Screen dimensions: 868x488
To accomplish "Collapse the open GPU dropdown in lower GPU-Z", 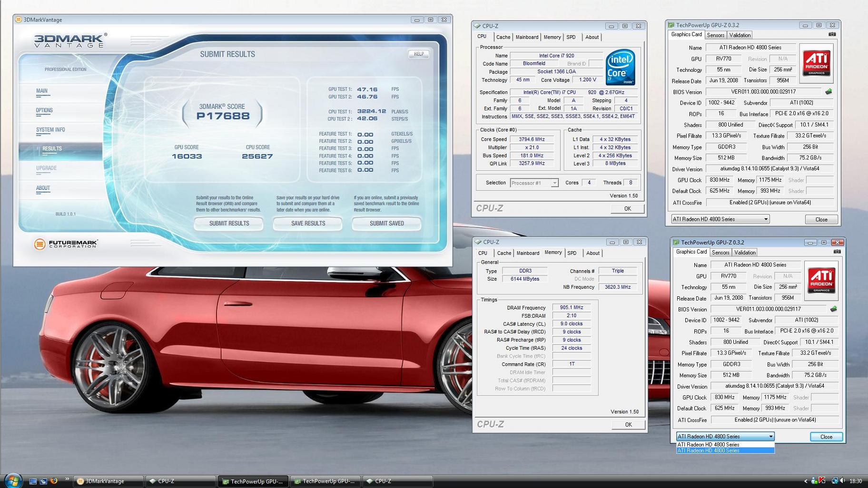I will coord(771,437).
